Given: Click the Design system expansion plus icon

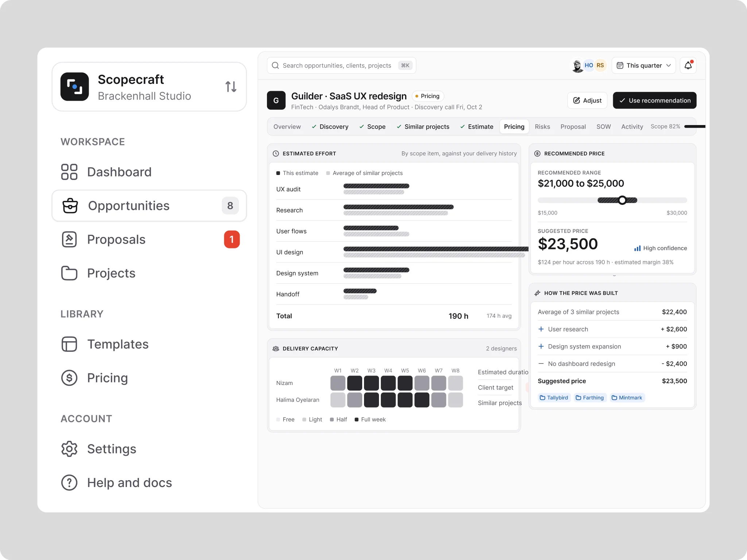Looking at the screenshot, I should (541, 346).
